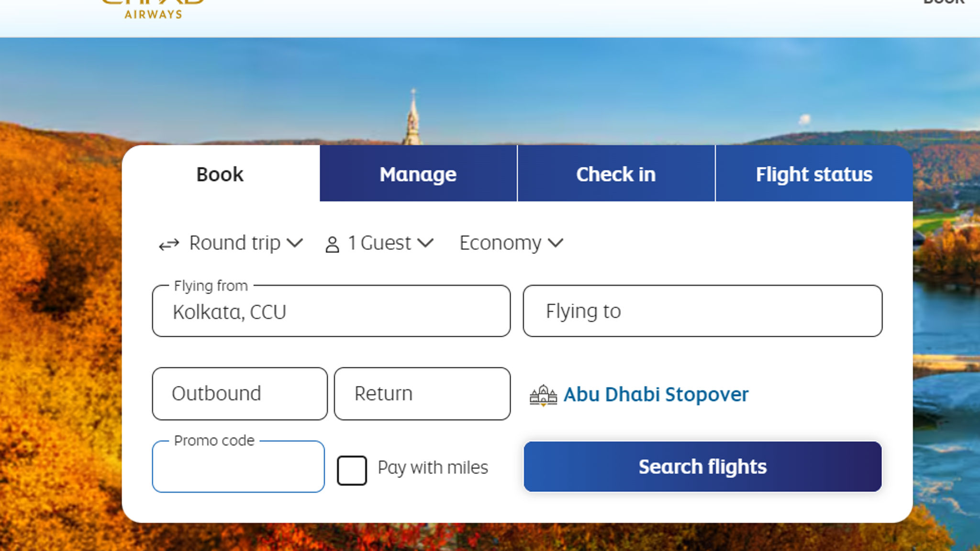Click the Promo code input field
The height and width of the screenshot is (551, 980).
(x=238, y=466)
